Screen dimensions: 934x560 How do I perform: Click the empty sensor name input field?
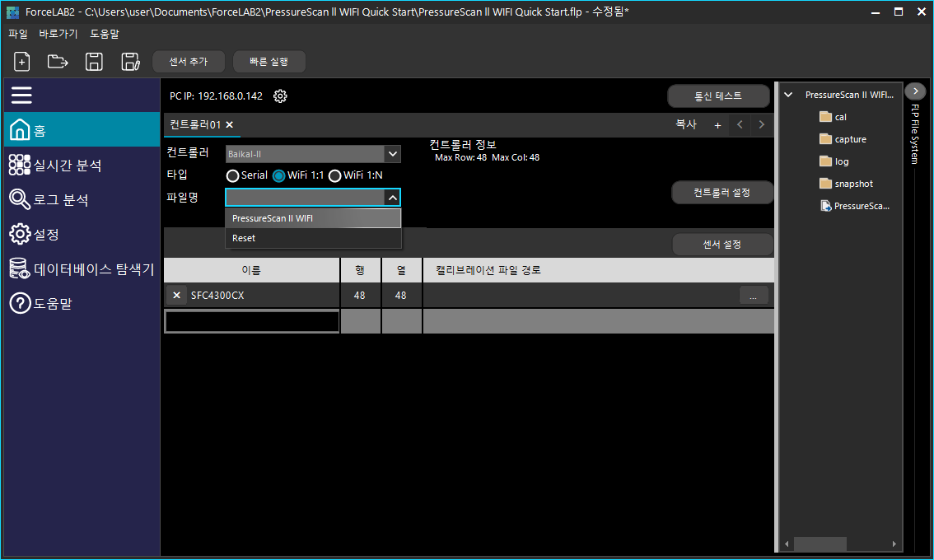coord(252,322)
